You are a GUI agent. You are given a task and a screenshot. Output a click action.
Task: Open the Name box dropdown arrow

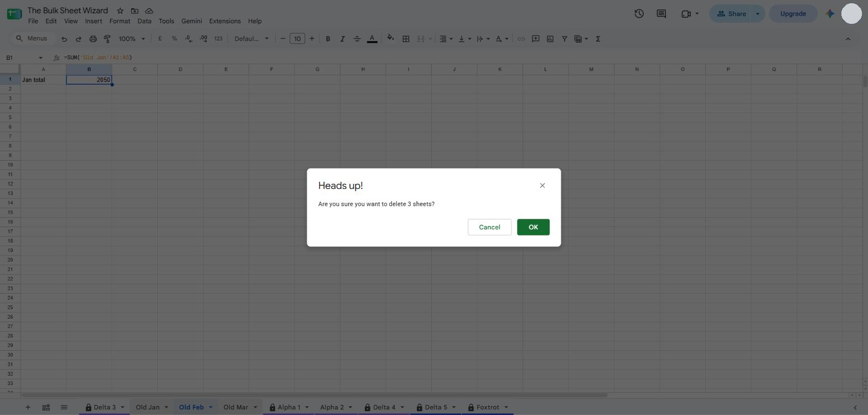[x=40, y=58]
